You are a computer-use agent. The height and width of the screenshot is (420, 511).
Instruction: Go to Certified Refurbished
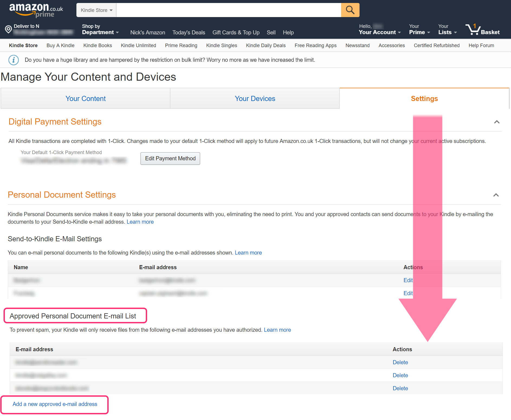point(436,45)
